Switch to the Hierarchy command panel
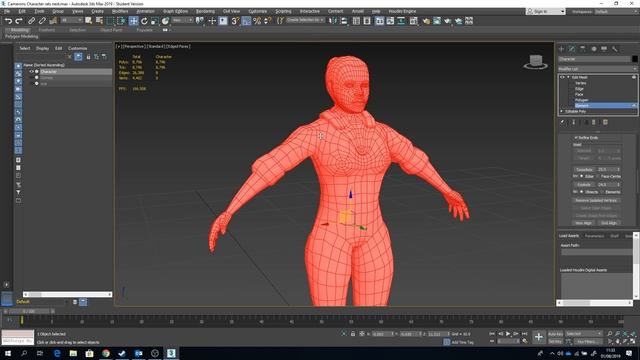The height and width of the screenshot is (360, 640). (583, 49)
